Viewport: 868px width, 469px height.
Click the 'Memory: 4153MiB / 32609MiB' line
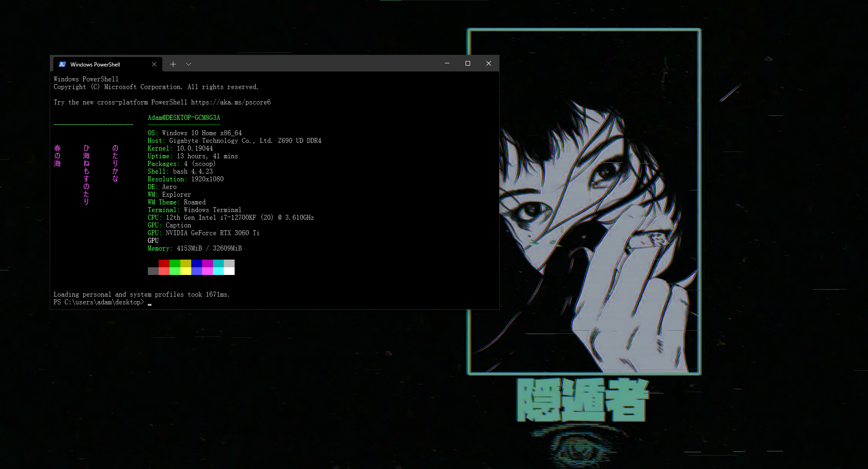tap(195, 248)
